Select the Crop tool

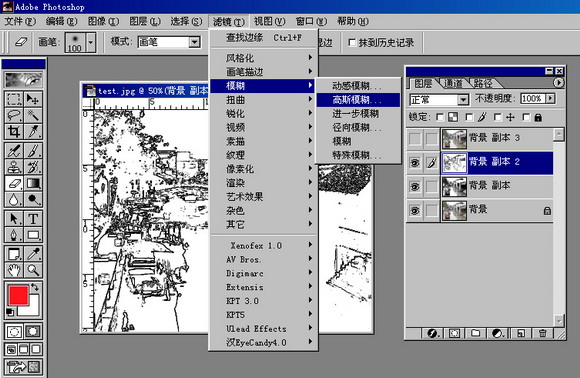[x=14, y=131]
